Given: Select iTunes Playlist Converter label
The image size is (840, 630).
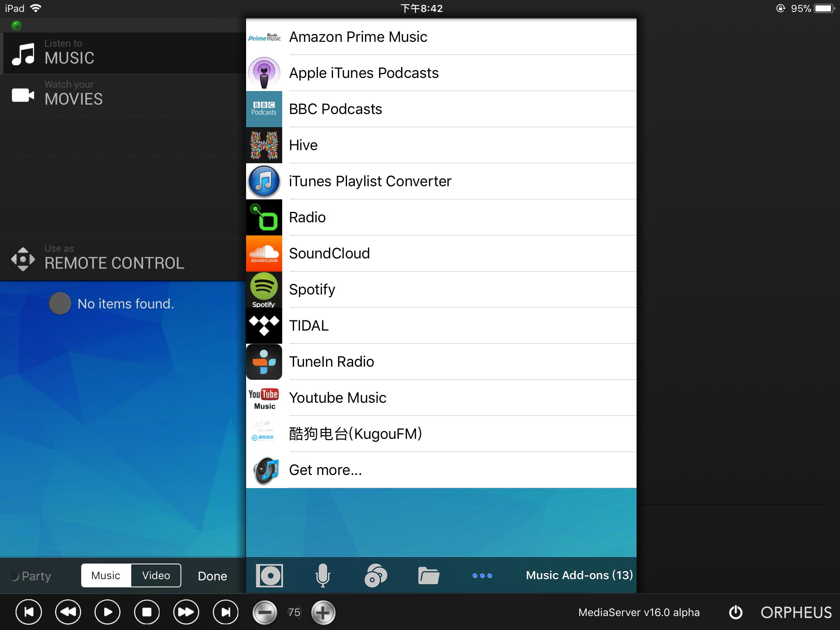Looking at the screenshot, I should pyautogui.click(x=370, y=181).
